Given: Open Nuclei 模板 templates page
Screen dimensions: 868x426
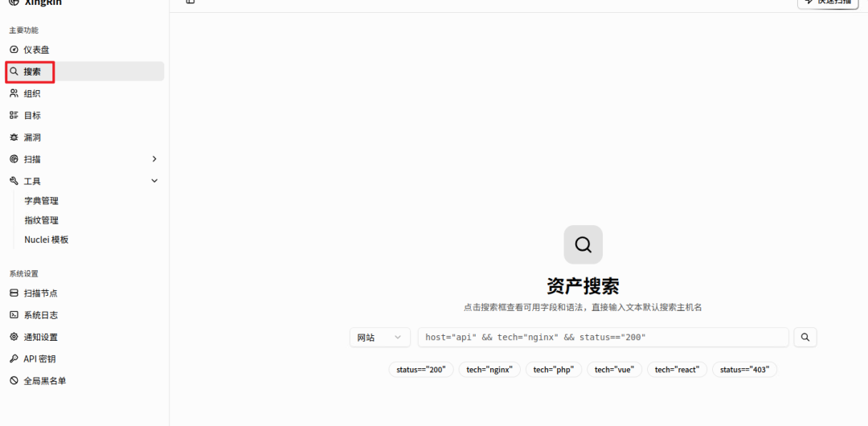Looking at the screenshot, I should pos(47,240).
